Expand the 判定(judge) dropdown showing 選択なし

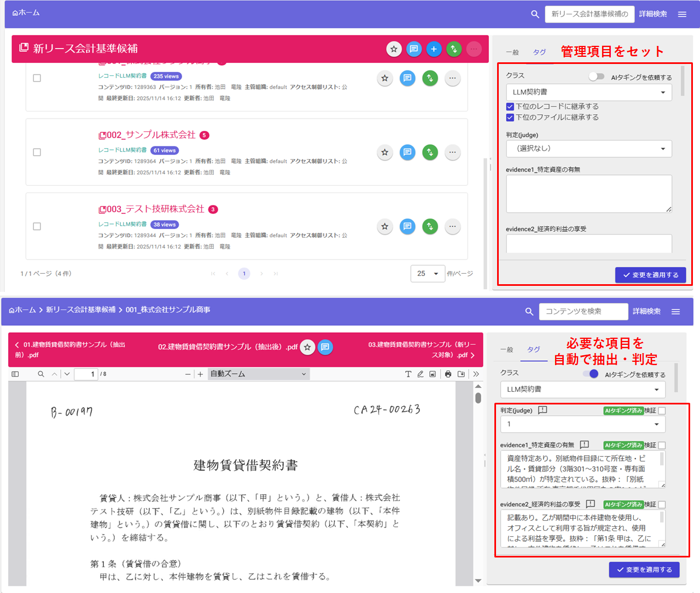[x=588, y=149]
